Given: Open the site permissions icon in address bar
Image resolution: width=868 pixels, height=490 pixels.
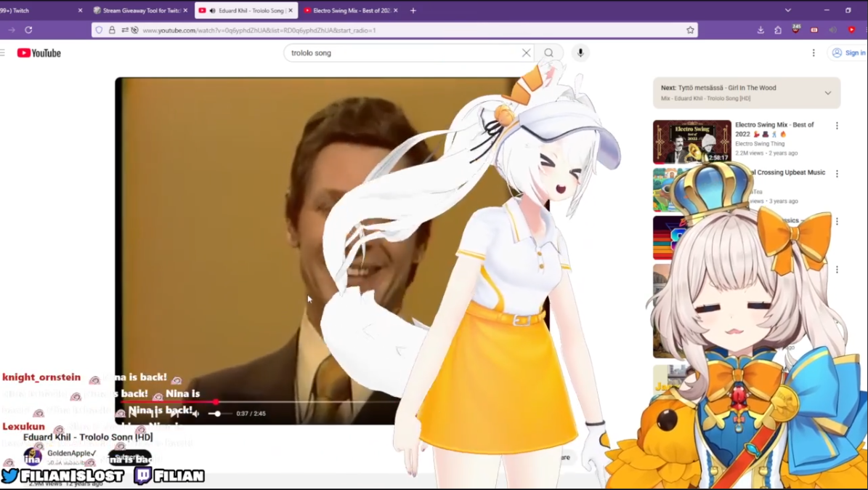Looking at the screenshot, I should pos(124,30).
